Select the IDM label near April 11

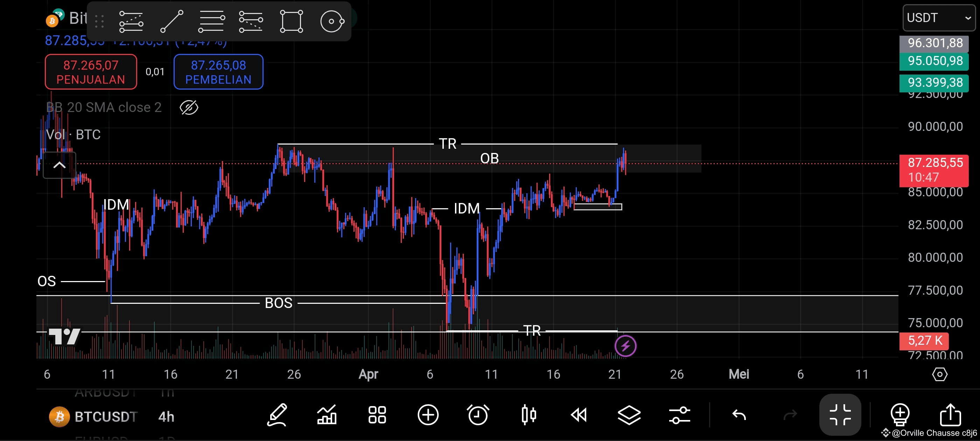pos(467,209)
